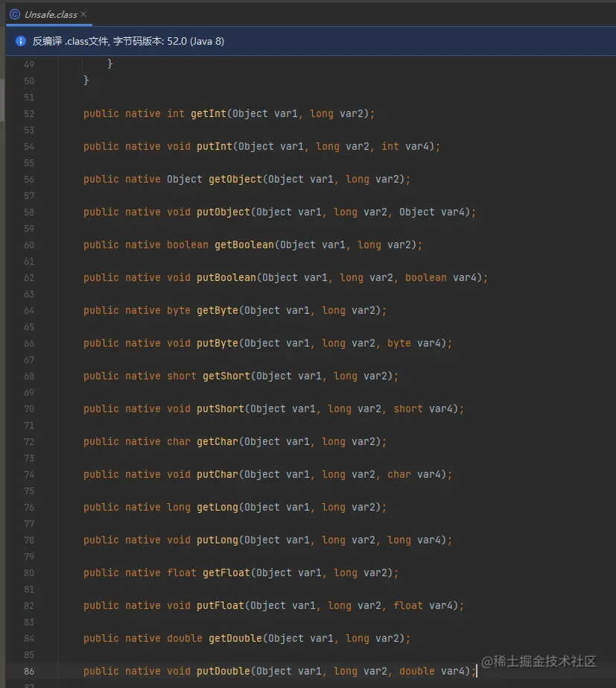Click the putChar method name
The image size is (616, 688).
tap(217, 475)
